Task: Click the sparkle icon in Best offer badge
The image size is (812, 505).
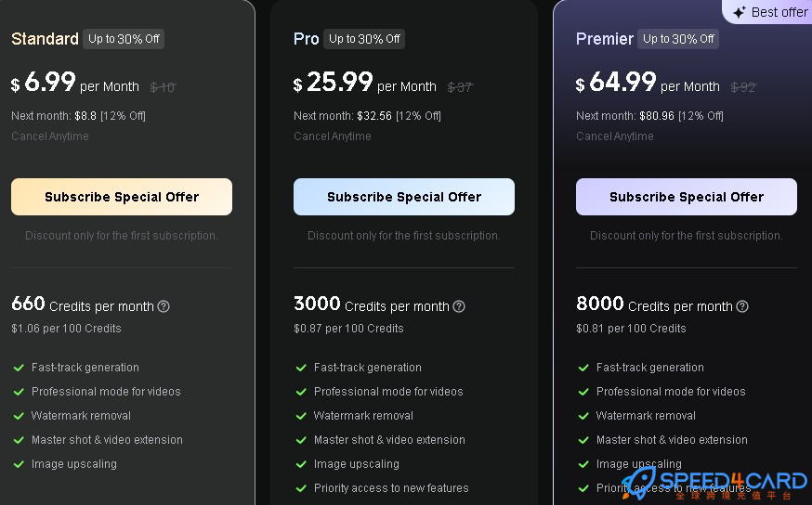Action: point(740,12)
